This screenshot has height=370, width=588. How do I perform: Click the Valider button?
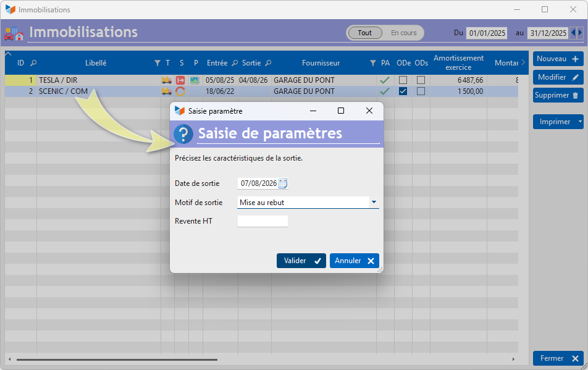[301, 261]
